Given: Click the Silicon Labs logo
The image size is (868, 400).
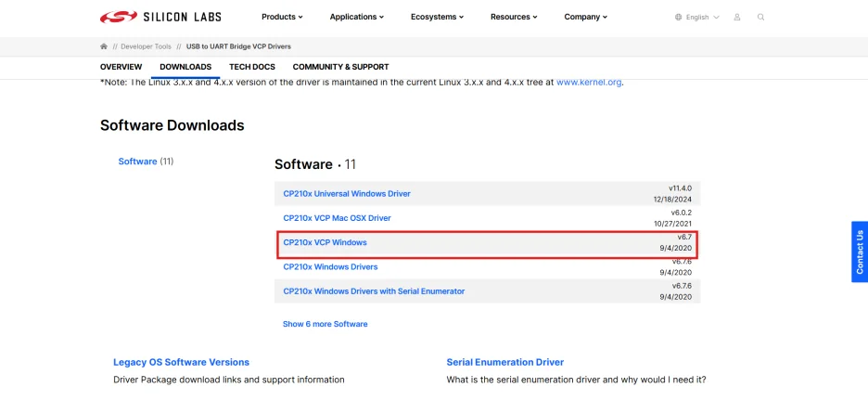Looking at the screenshot, I should point(160,17).
